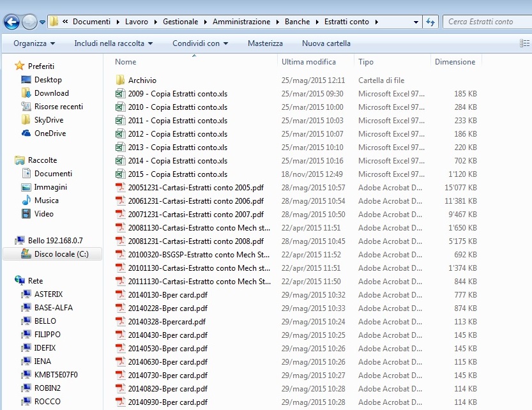532x410 pixels.
Task: Open the Includi nella raccolta dropdown
Action: [113, 43]
